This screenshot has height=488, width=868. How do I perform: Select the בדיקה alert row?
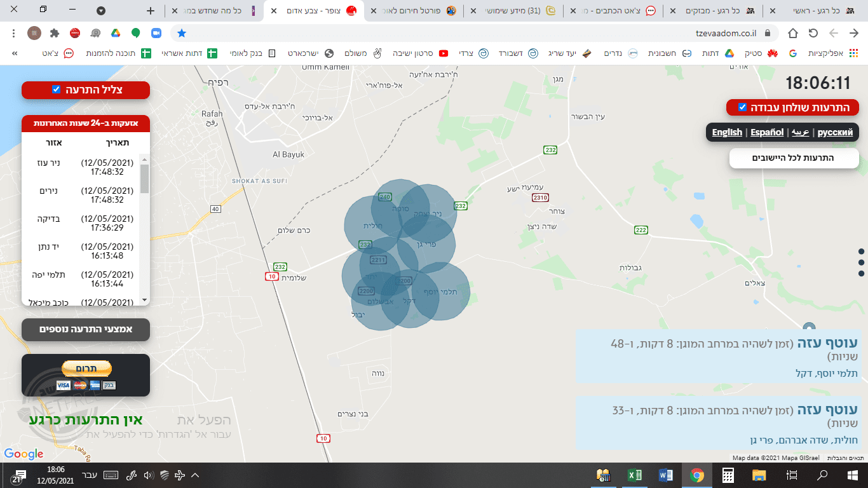[80, 223]
